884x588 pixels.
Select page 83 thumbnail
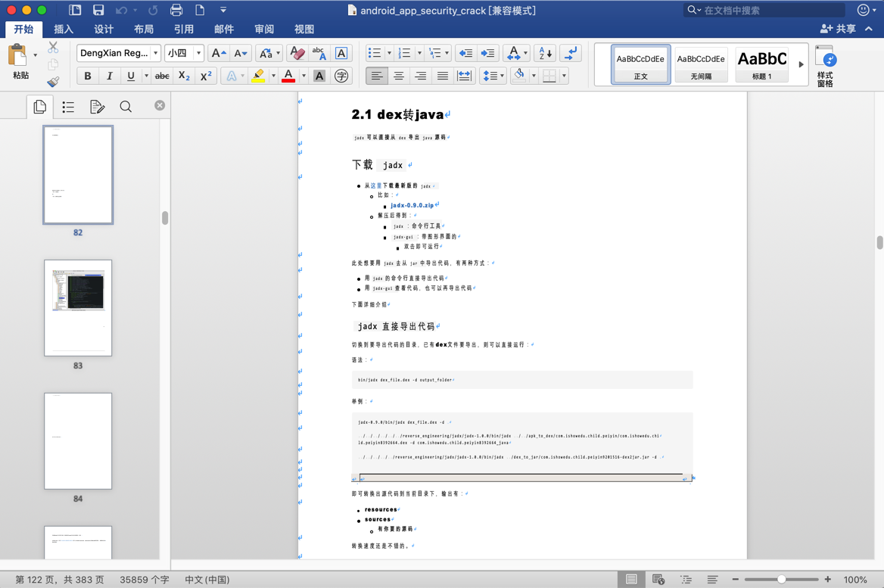[78, 308]
